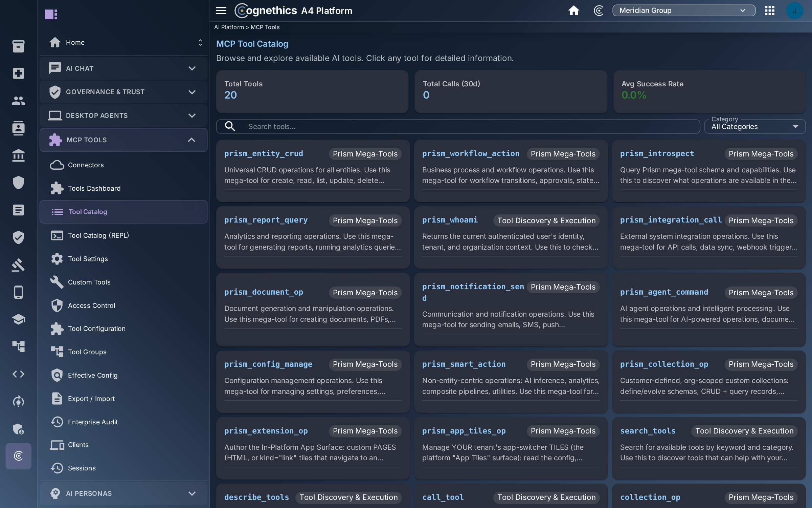Viewport: 812px width, 508px height.
Task: Click the circular sync icon in left rail
Action: coord(18,401)
